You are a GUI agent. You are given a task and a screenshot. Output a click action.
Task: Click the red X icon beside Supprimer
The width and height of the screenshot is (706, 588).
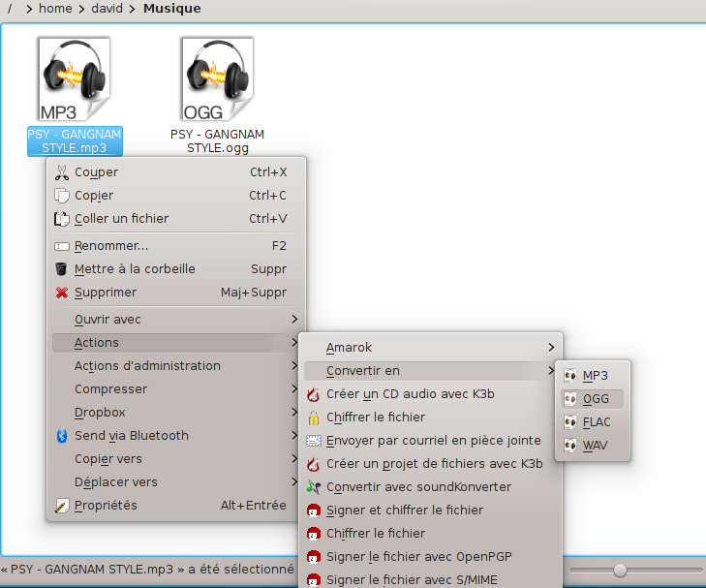[x=62, y=293]
